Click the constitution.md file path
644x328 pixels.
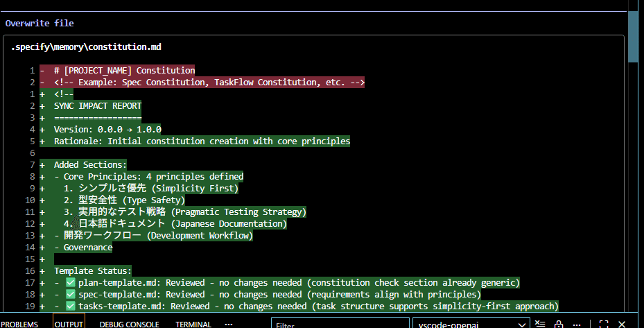pyautogui.click(x=86, y=46)
